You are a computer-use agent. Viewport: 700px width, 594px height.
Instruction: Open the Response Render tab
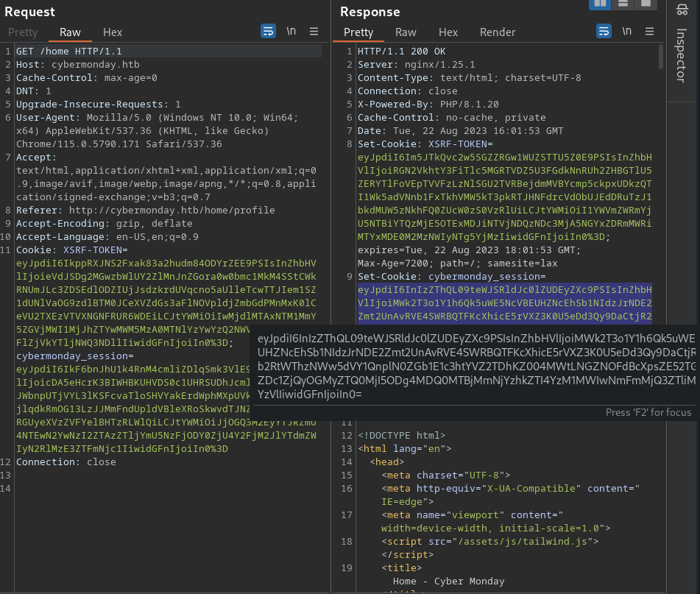click(498, 32)
